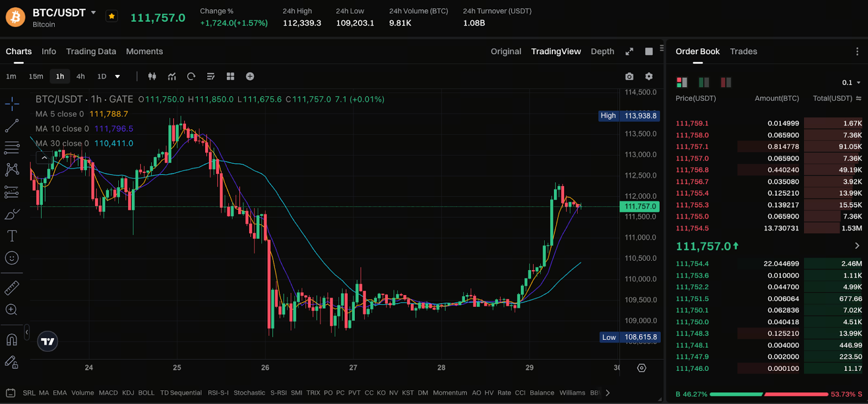Open the 0.1 price precision dropdown
Image resolution: width=868 pixels, height=404 pixels.
point(851,82)
